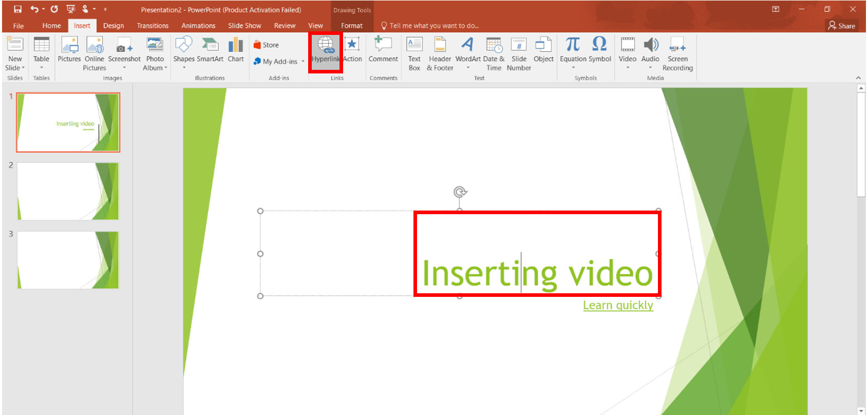
Task: Click scroll up arrow of slide scrollbar
Action: (x=861, y=88)
